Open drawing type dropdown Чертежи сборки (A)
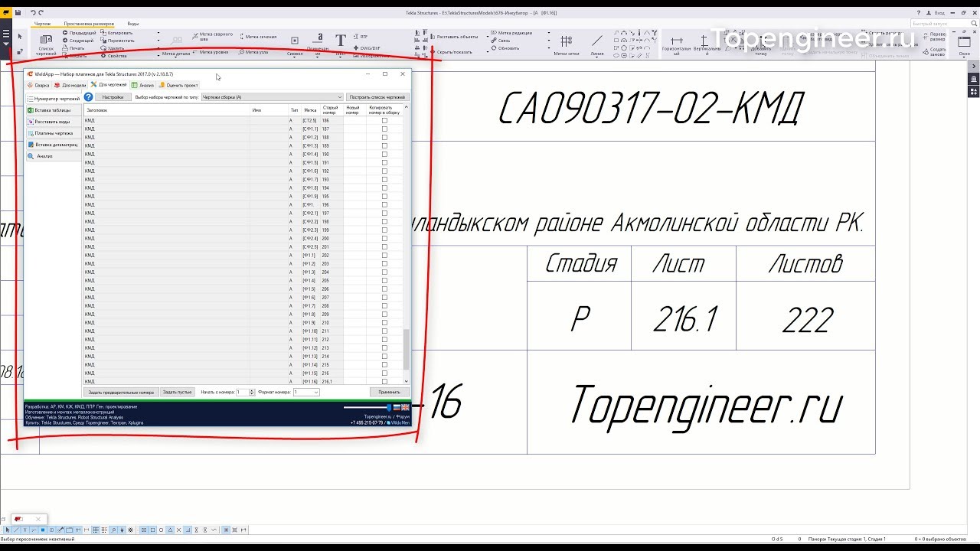 [x=272, y=97]
